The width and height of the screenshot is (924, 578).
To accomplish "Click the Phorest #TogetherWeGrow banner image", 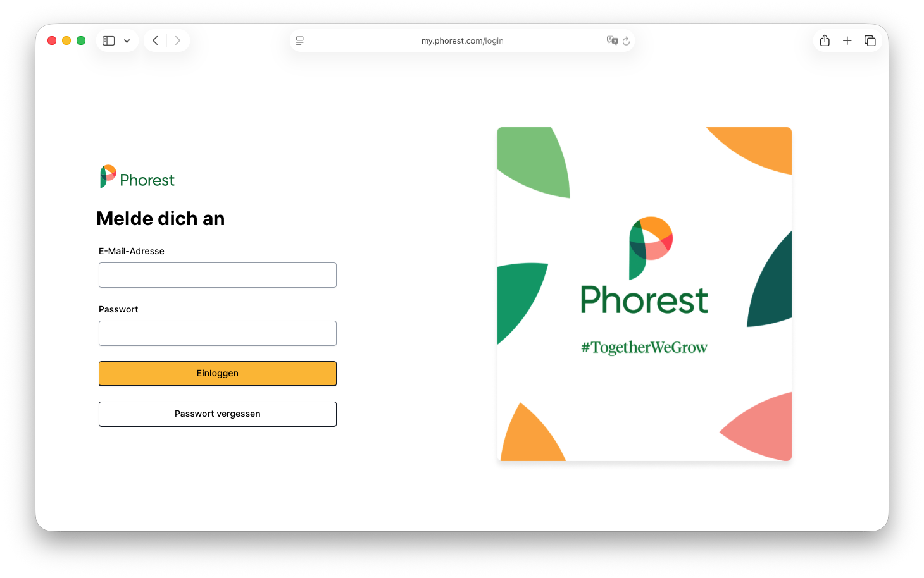I will (x=644, y=294).
